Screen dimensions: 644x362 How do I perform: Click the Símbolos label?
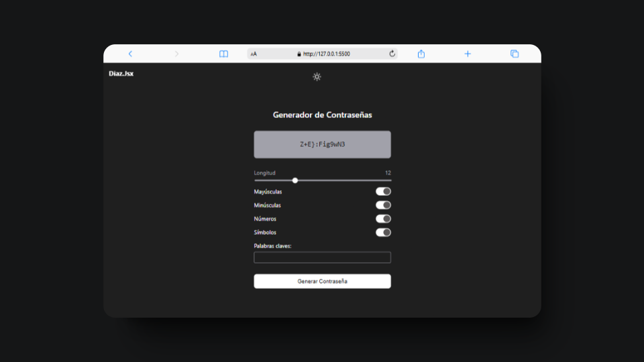(265, 233)
